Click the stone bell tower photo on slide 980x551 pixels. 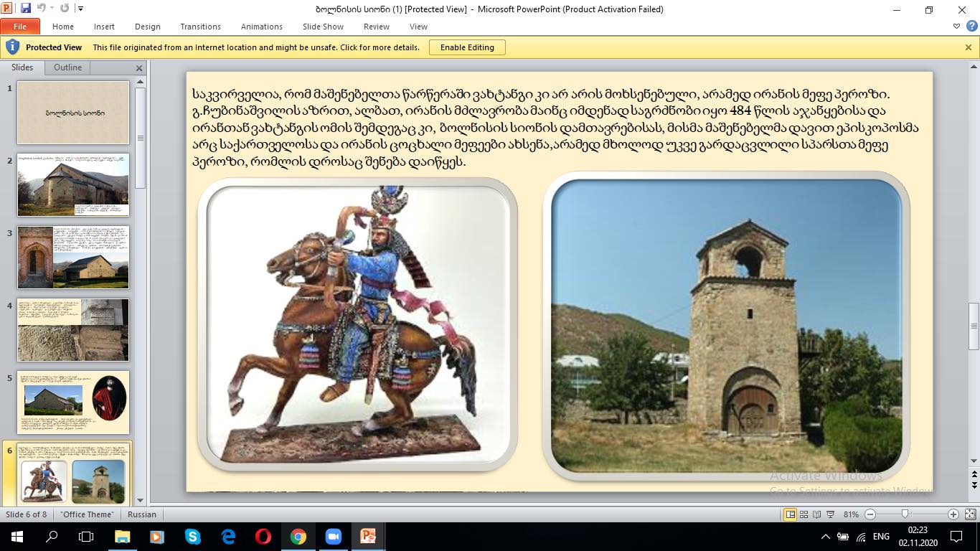(726, 324)
